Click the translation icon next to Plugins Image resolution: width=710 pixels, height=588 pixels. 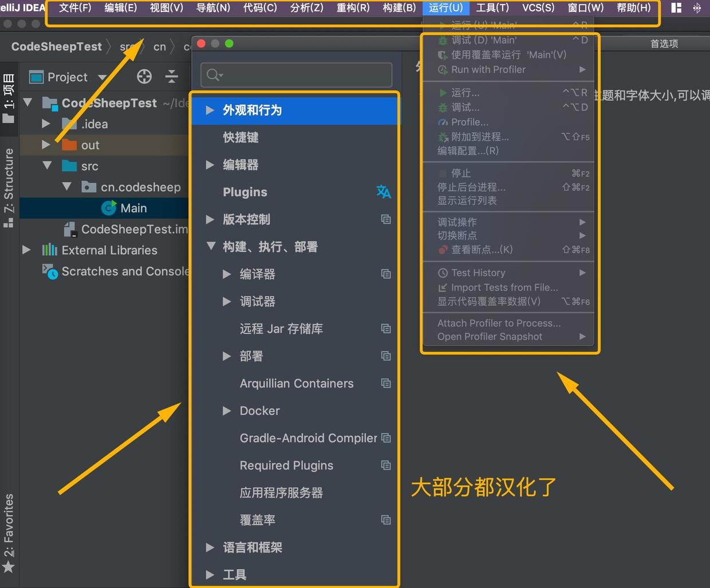[384, 192]
